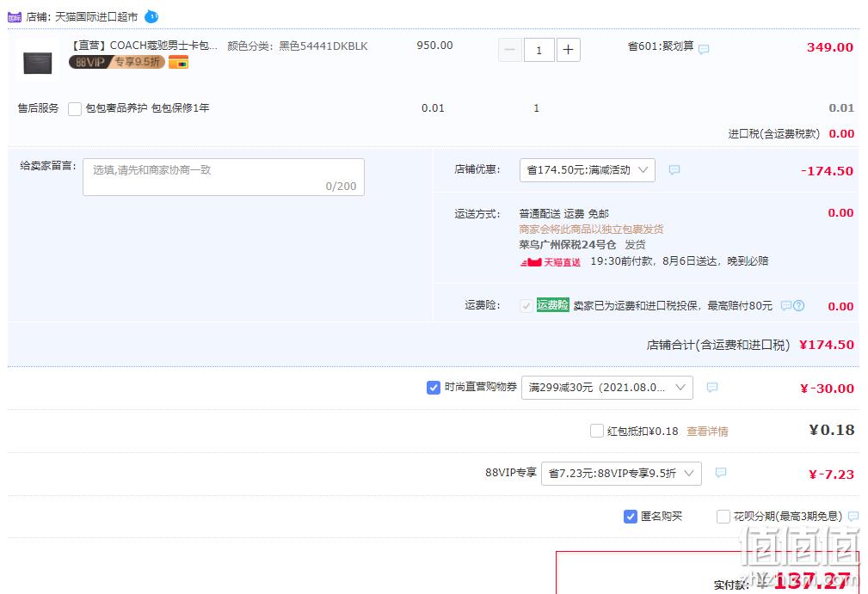
Task: Open the 店铺优惠 省174.50元 dropdown
Action: (x=588, y=170)
